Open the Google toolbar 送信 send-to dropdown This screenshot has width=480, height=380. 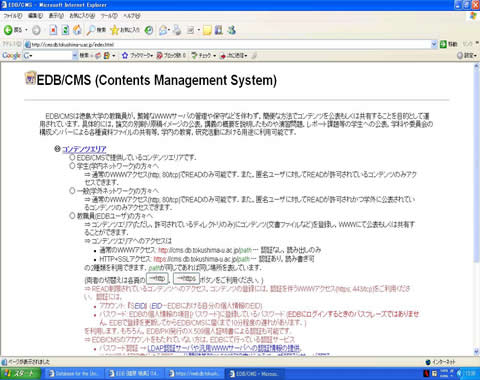234,56
